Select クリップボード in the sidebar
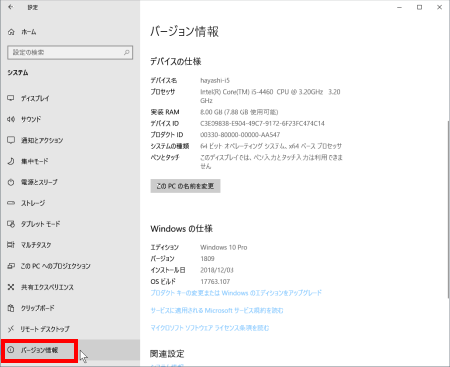450x367 pixels. pos(70,308)
